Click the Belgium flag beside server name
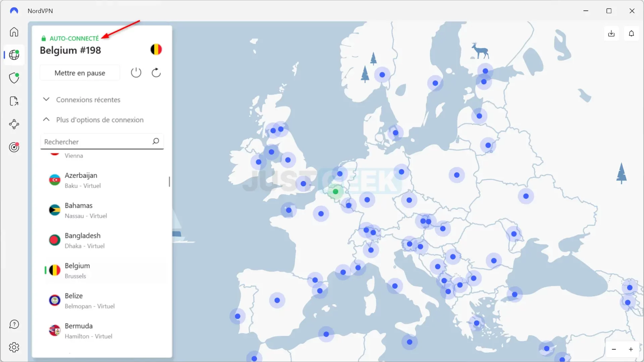 click(156, 49)
